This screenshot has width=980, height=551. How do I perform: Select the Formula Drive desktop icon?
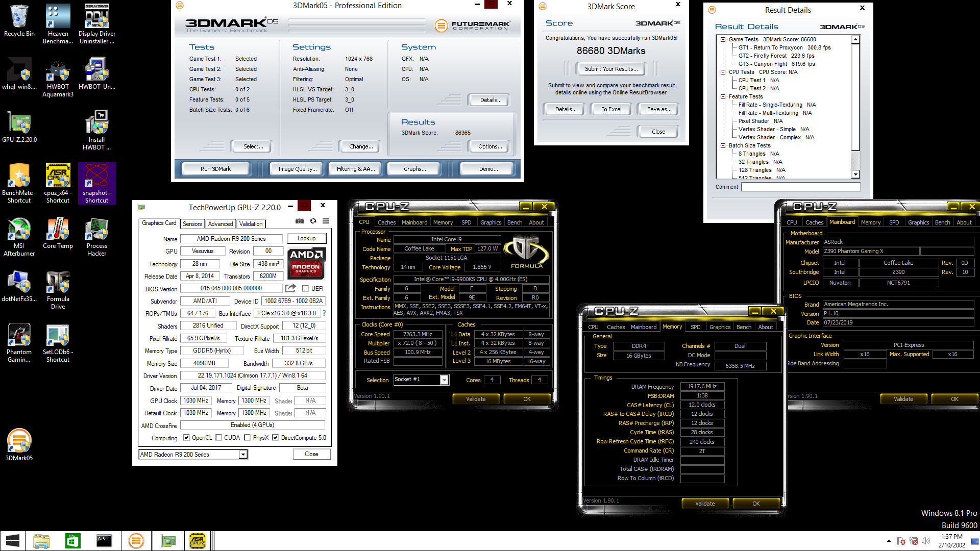tap(58, 290)
